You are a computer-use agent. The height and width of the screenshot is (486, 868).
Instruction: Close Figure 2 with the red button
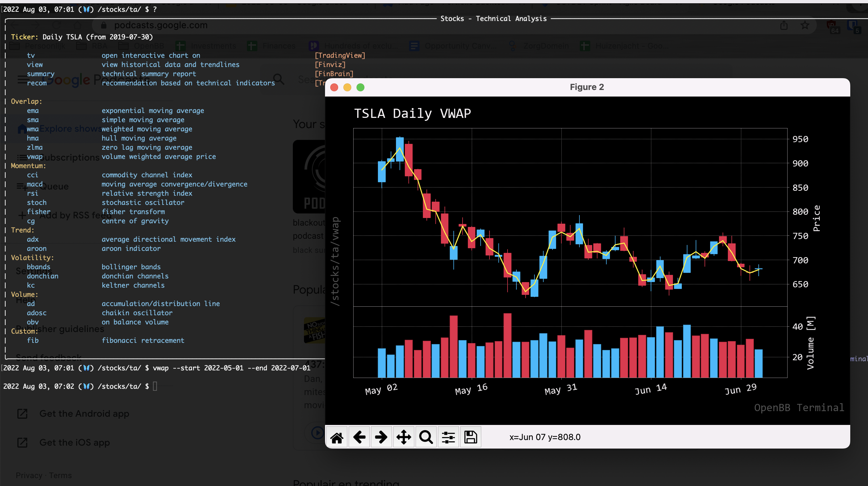click(x=334, y=87)
